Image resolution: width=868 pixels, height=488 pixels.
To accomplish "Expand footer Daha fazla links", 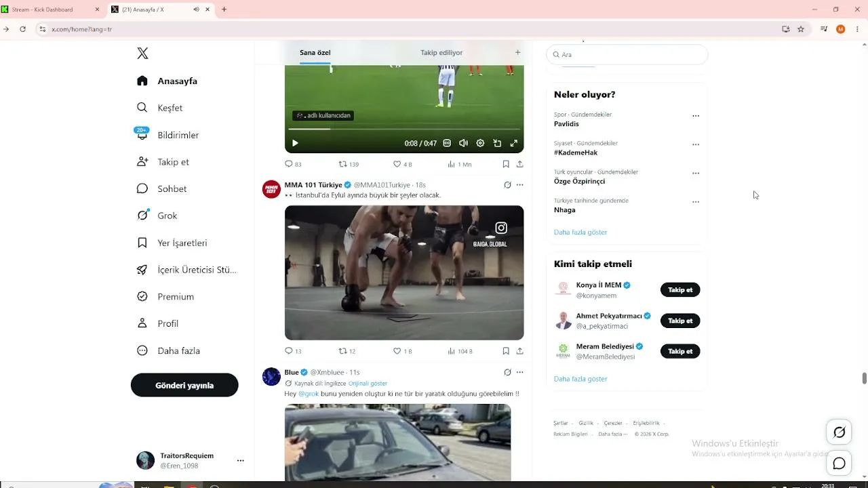I will point(613,434).
